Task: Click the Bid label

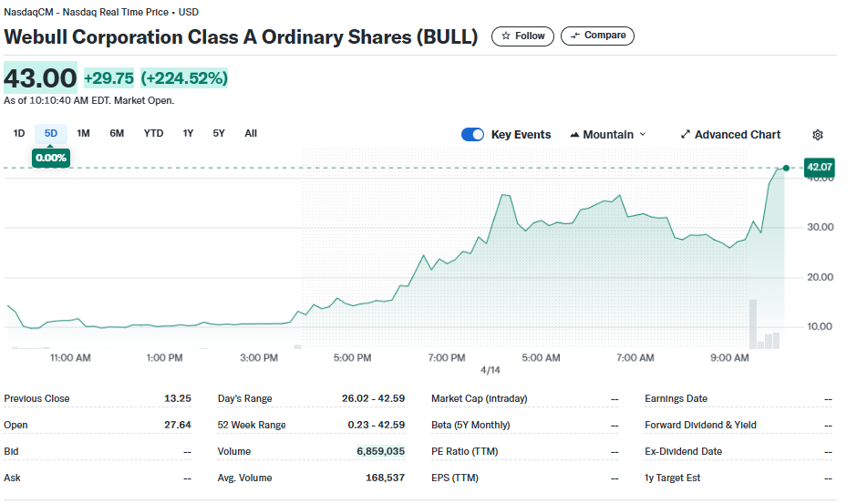Action: (x=11, y=451)
